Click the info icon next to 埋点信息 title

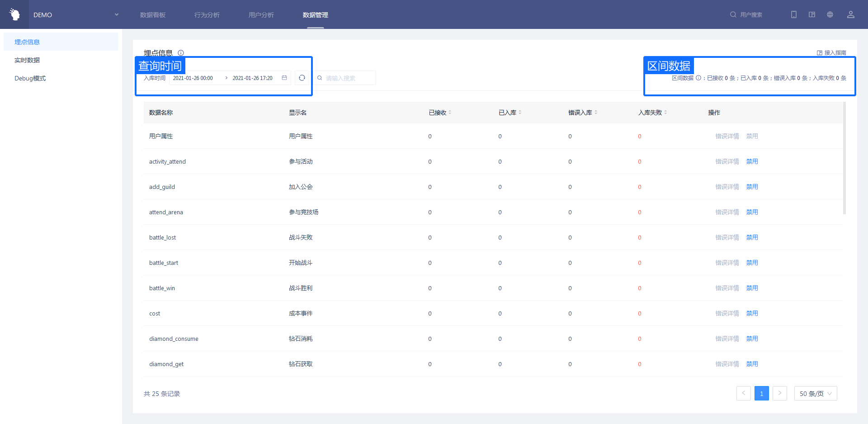pyautogui.click(x=181, y=53)
